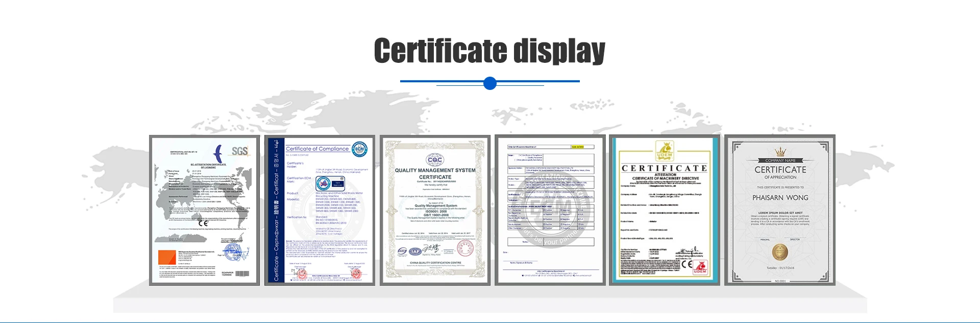Screen dimensions: 980x323
Task: Click the CQC logo on quality certificate
Action: 435,160
